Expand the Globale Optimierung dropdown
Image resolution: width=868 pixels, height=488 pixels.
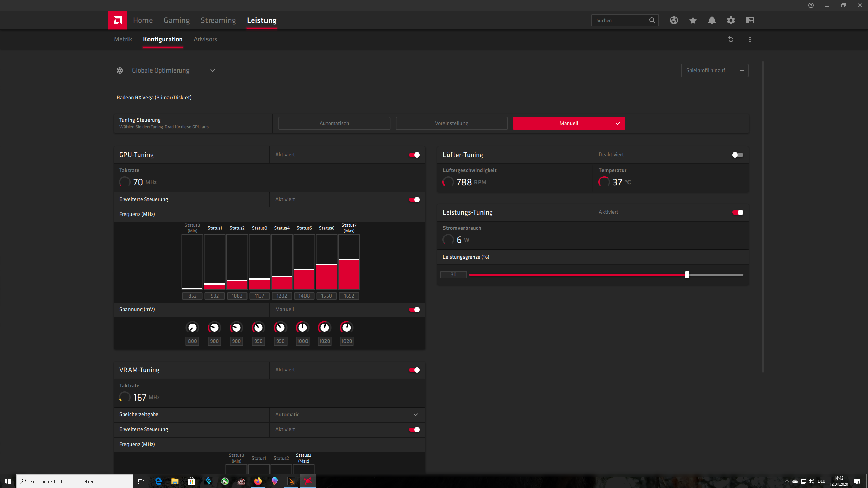click(x=212, y=70)
